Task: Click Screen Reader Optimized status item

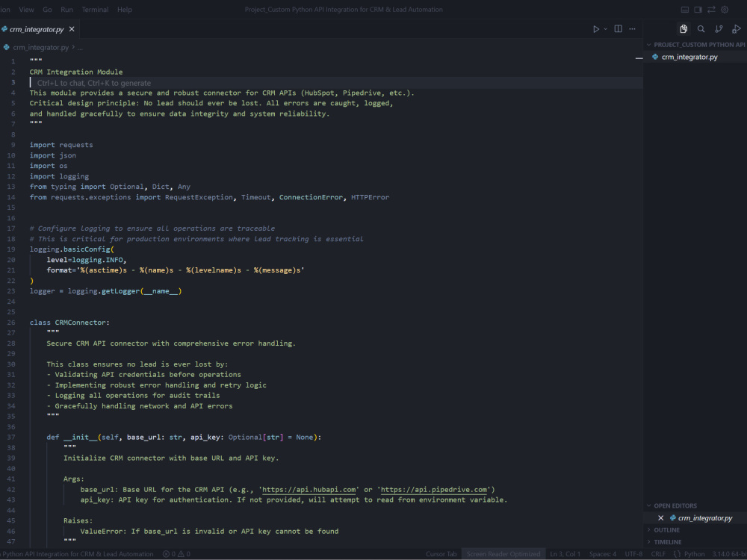Action: (x=503, y=554)
